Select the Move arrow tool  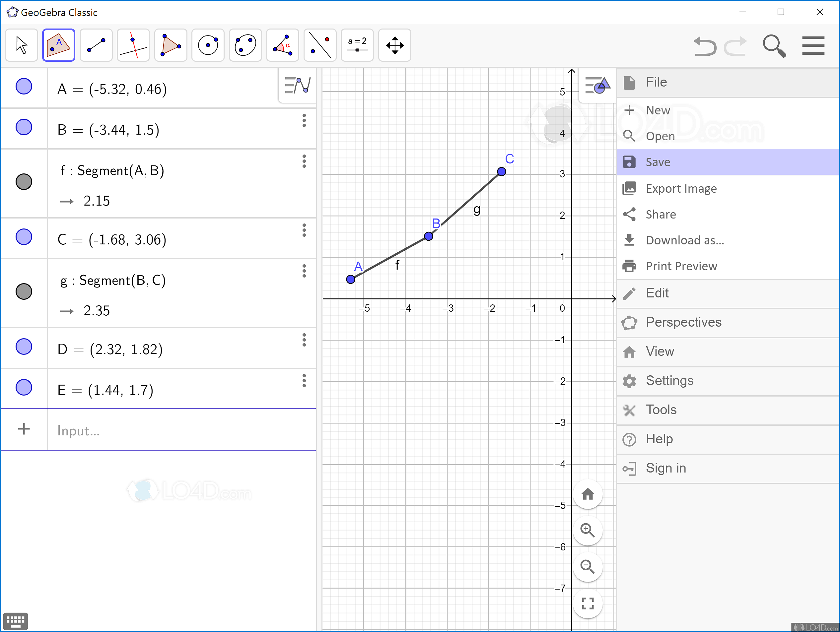pos(22,45)
